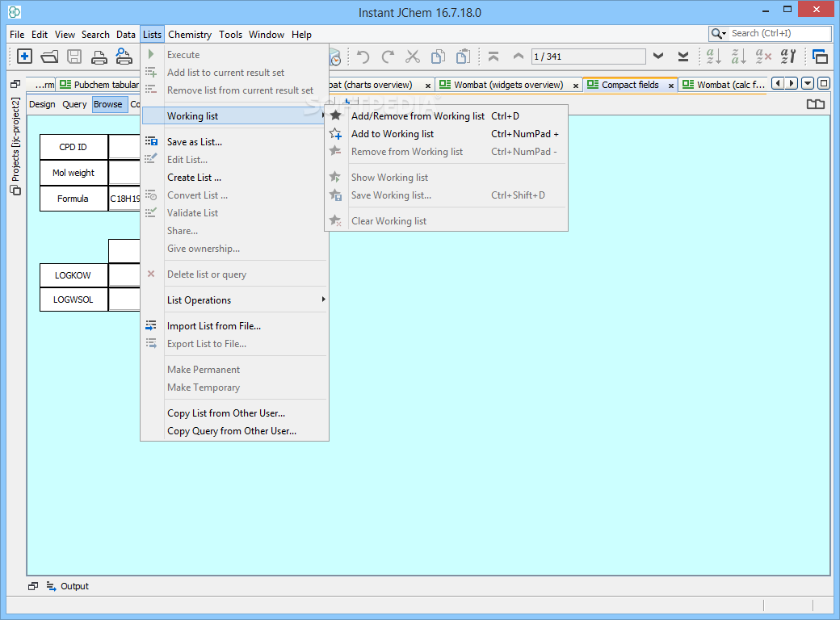
Task: Open the Working list submenu item
Action: point(235,116)
